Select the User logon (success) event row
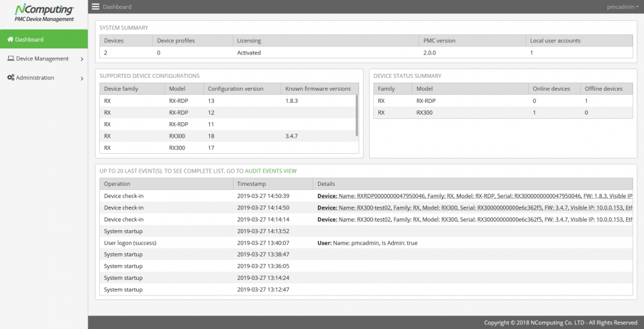Image resolution: width=644 pixels, height=329 pixels. pyautogui.click(x=366, y=242)
